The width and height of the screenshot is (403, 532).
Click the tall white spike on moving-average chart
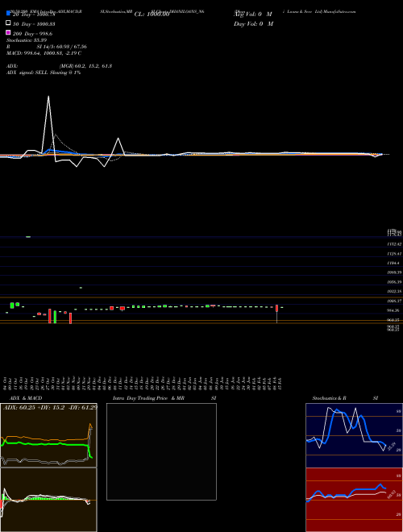[x=48, y=126]
